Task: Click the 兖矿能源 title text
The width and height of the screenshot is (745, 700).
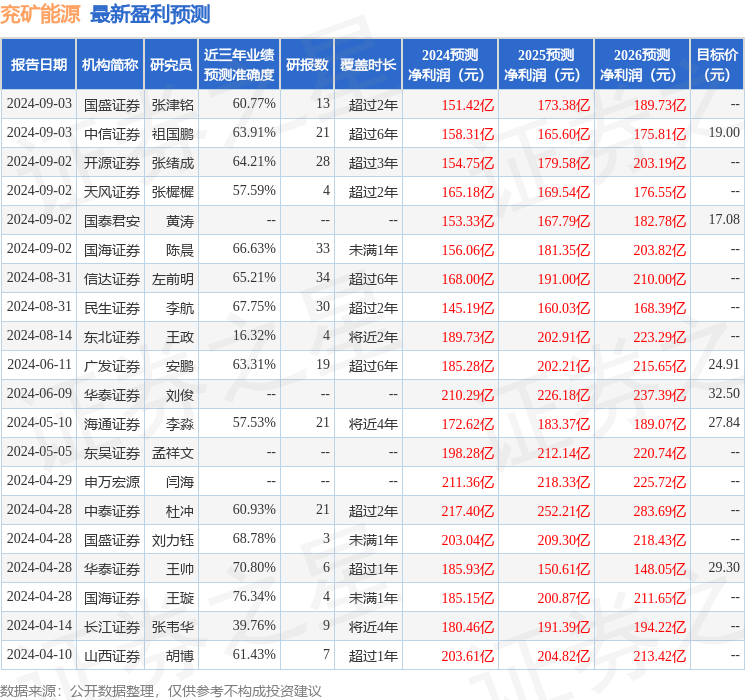Action: pos(40,14)
